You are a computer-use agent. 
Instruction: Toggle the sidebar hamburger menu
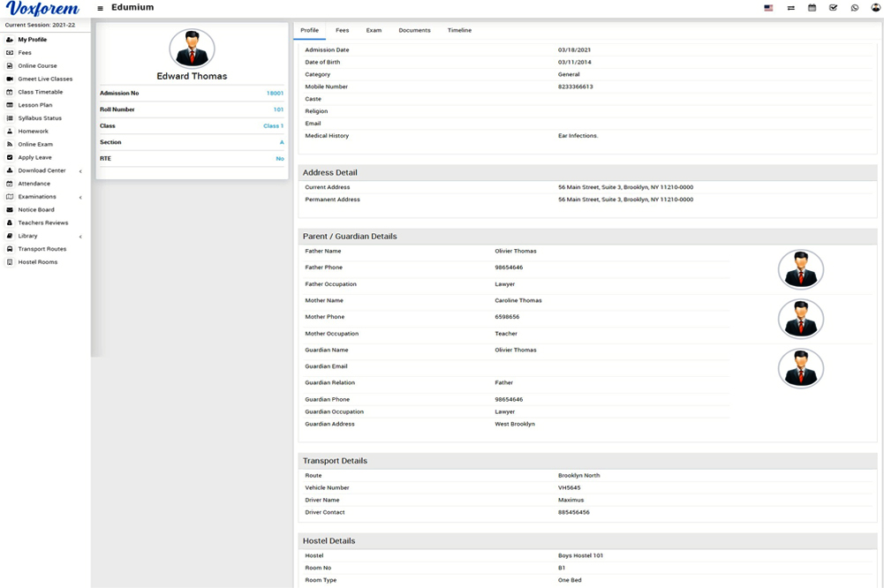coord(100,8)
